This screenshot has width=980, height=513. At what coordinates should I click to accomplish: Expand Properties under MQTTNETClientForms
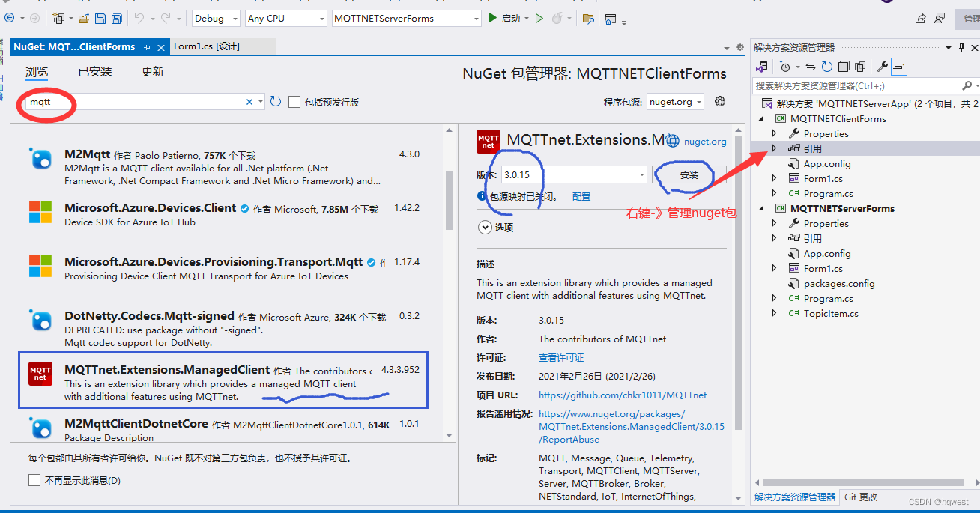775,133
